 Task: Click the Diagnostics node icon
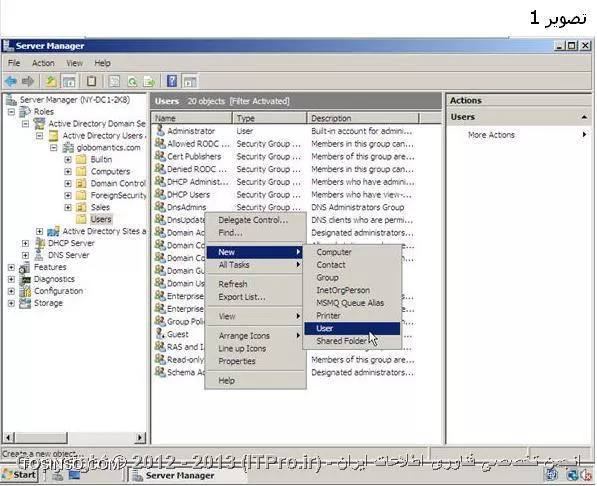click(26, 279)
